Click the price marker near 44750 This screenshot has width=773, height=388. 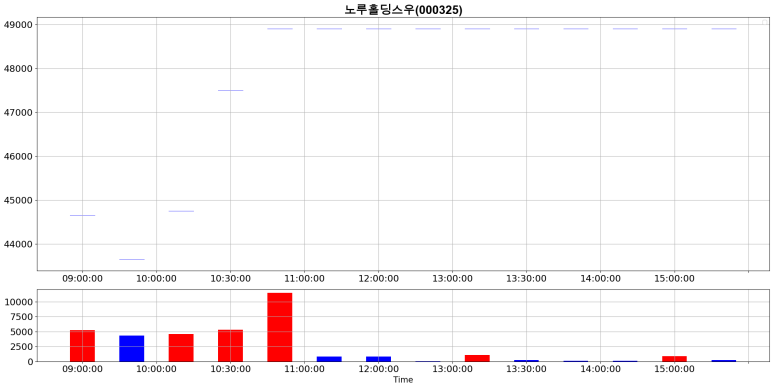(181, 211)
